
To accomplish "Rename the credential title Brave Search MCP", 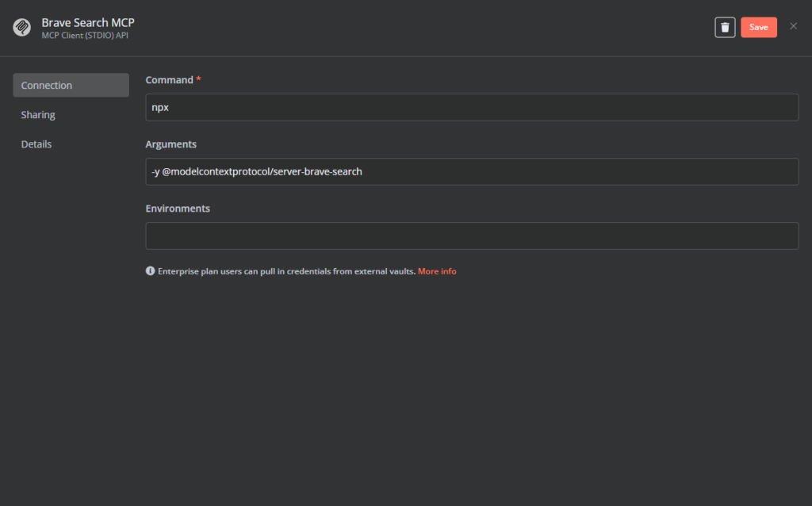I will 88,22.
